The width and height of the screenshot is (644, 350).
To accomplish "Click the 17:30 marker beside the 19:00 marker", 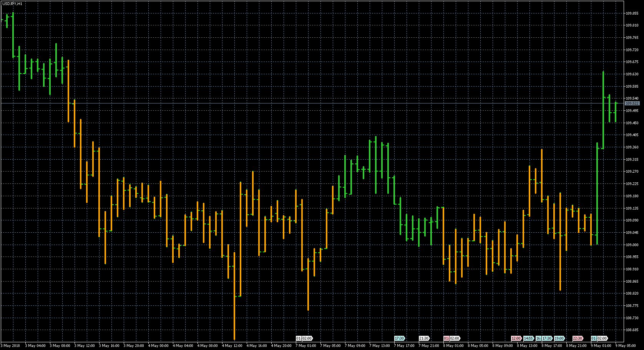I will click(x=547, y=338).
